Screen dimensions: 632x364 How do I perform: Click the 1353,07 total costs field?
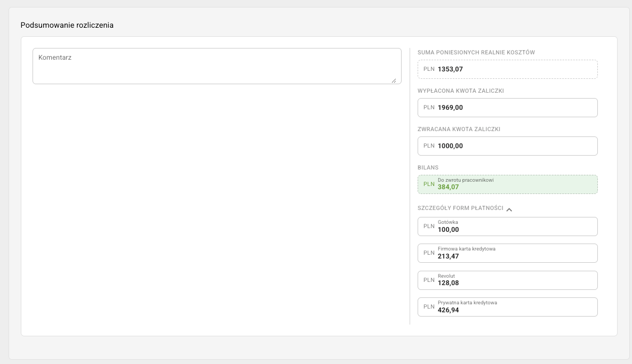click(x=507, y=69)
